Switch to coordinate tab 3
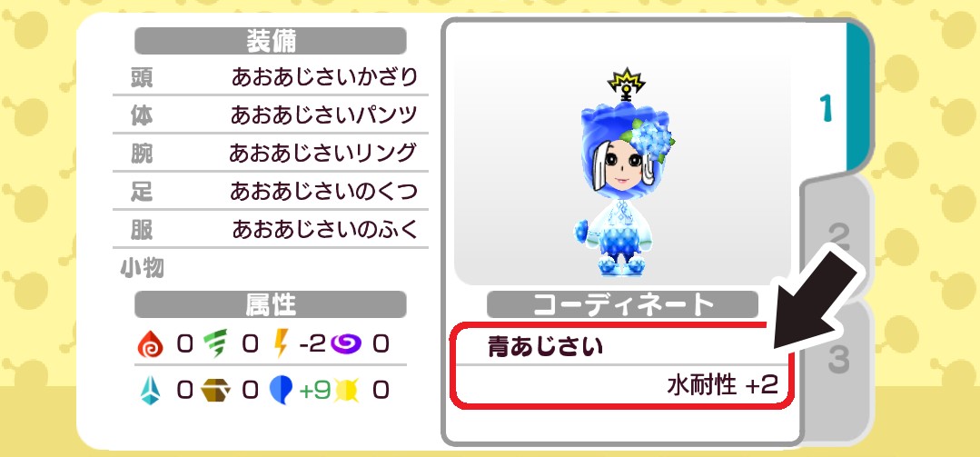Viewport: 980px width, 457px height. click(x=837, y=360)
